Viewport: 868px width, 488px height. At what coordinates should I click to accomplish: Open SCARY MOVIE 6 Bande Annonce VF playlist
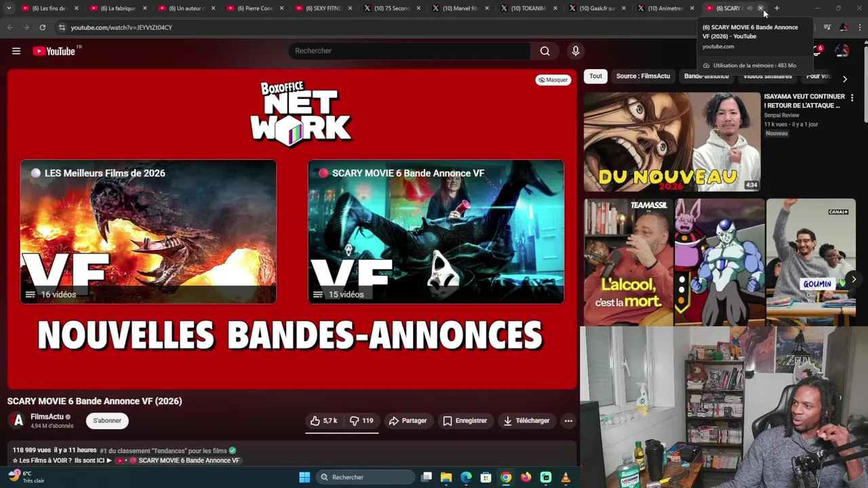pyautogui.click(x=436, y=232)
